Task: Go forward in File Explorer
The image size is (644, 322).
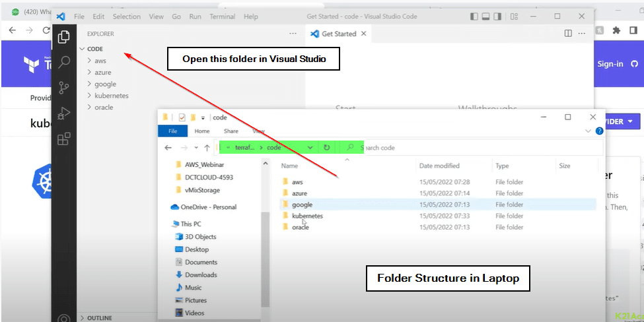Action: tap(184, 148)
